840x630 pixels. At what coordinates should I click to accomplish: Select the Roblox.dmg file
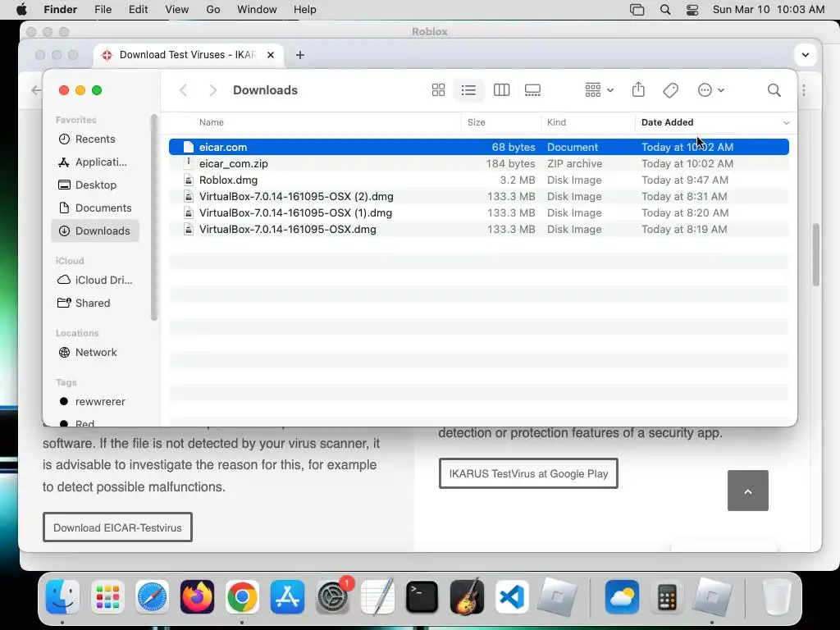coord(478,180)
